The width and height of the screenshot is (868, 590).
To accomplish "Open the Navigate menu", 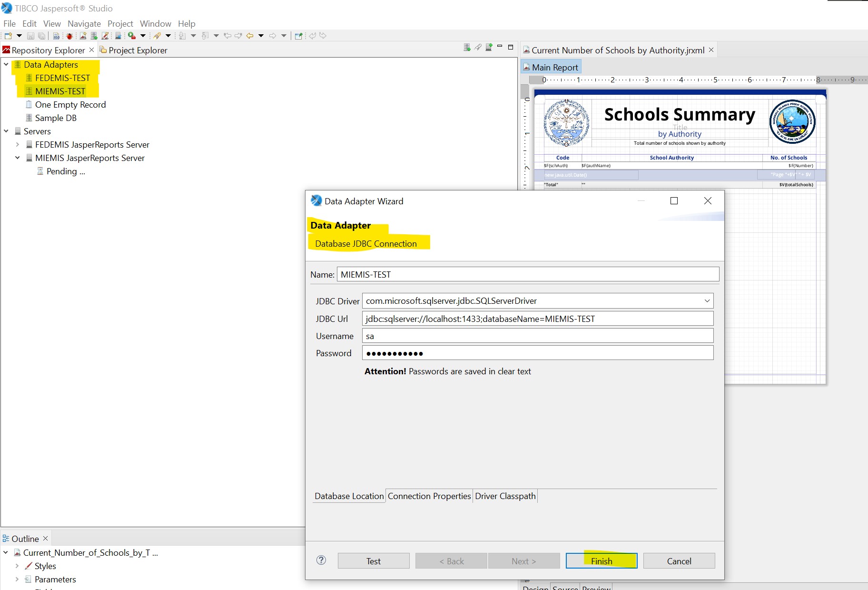I will pos(84,24).
